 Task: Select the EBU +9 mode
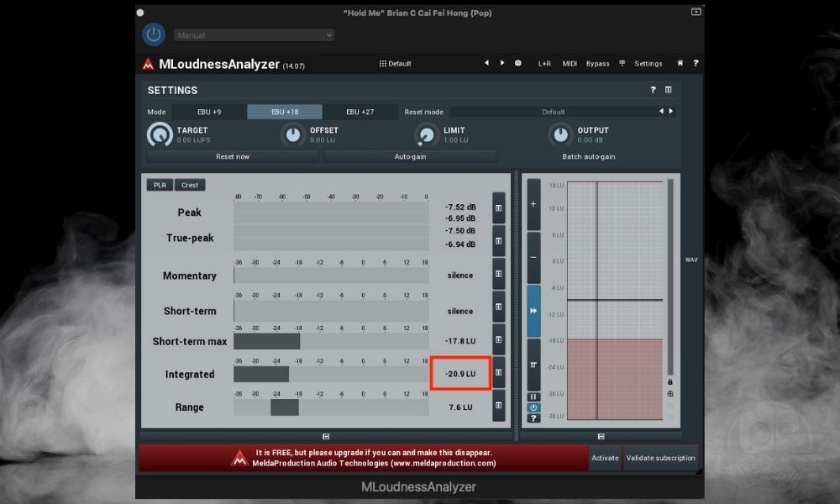point(209,112)
